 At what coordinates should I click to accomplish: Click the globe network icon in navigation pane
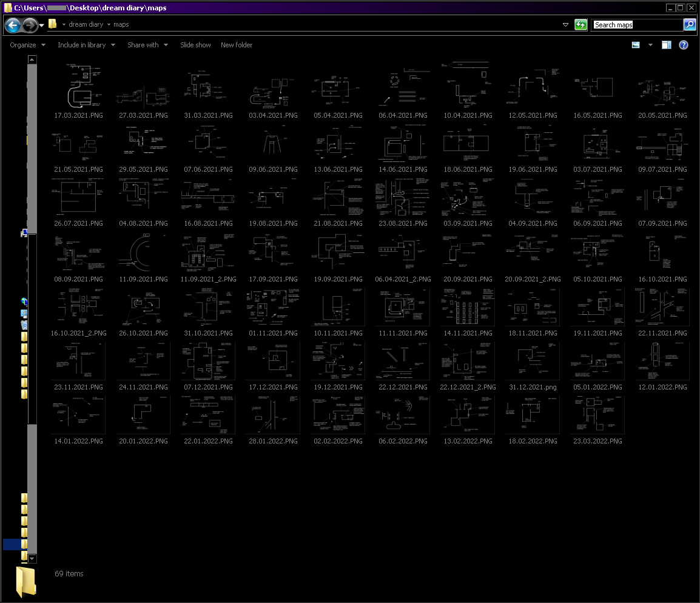tap(24, 301)
